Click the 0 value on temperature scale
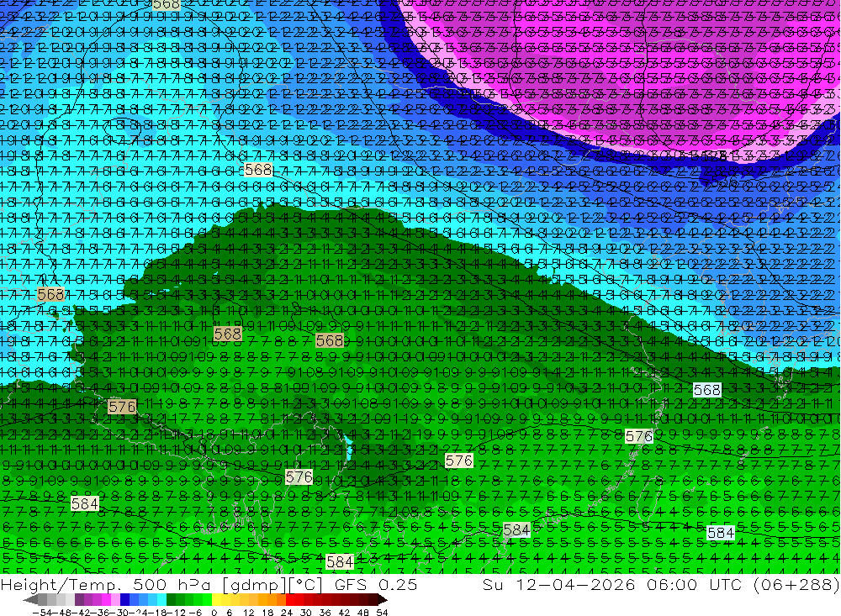 tap(214, 613)
